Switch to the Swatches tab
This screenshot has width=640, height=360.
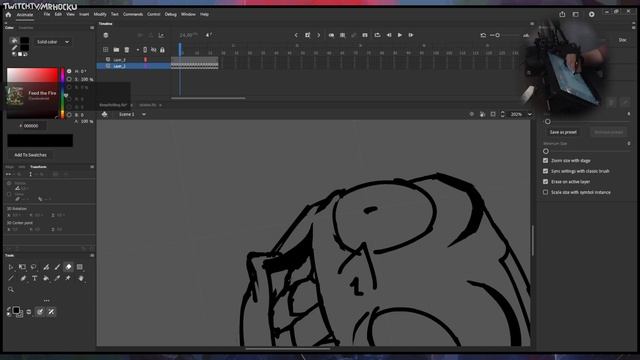(26, 28)
